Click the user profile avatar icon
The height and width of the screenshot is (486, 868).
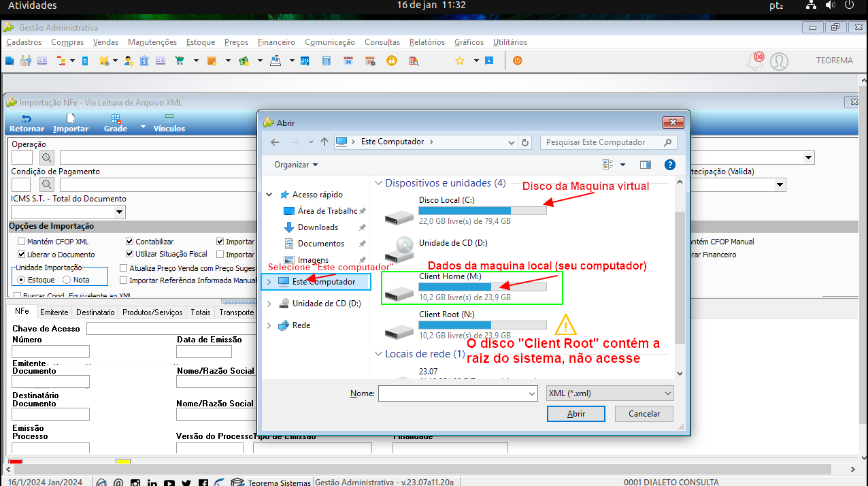pyautogui.click(x=779, y=61)
